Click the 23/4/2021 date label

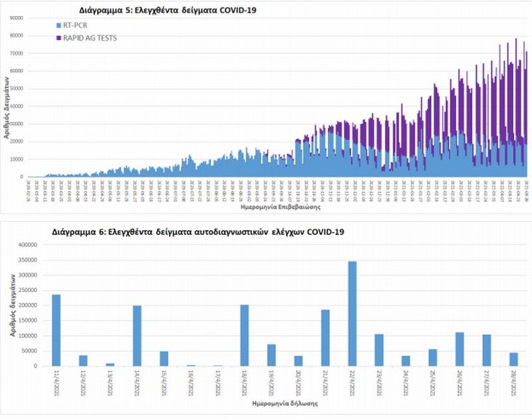point(380,383)
